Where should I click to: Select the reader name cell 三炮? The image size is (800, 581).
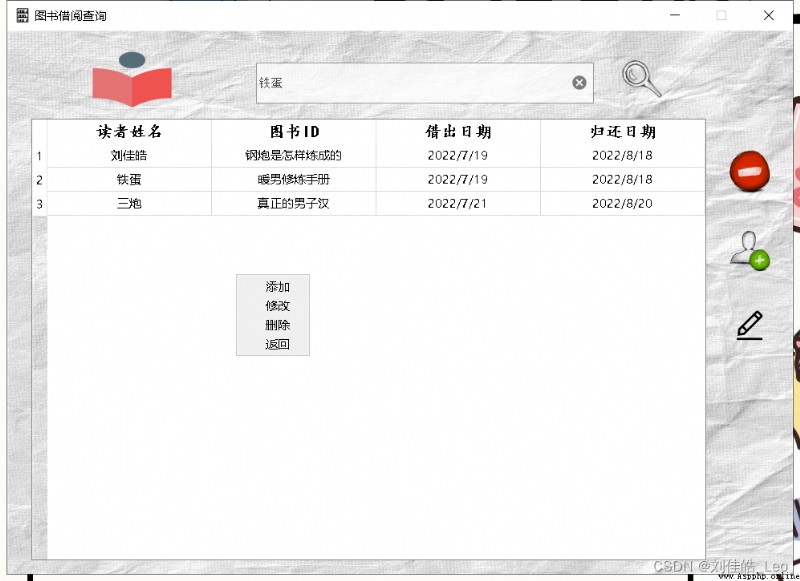pos(129,204)
